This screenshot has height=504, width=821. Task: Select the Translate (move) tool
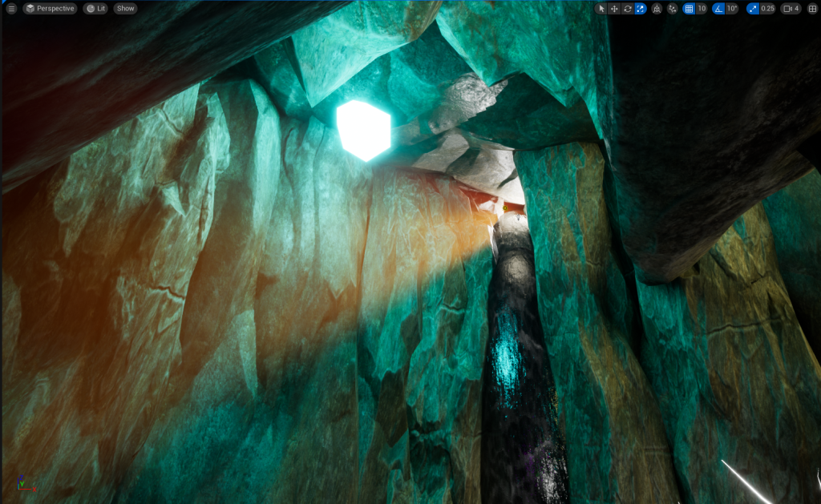point(615,9)
